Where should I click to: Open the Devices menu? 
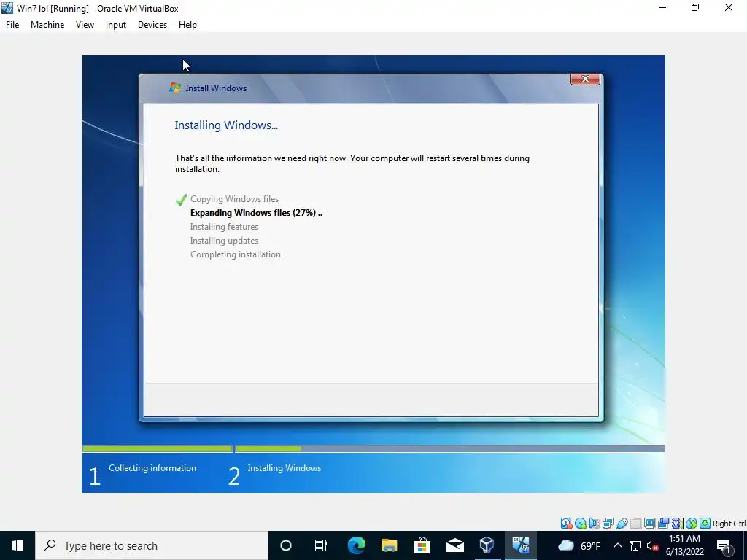[152, 25]
